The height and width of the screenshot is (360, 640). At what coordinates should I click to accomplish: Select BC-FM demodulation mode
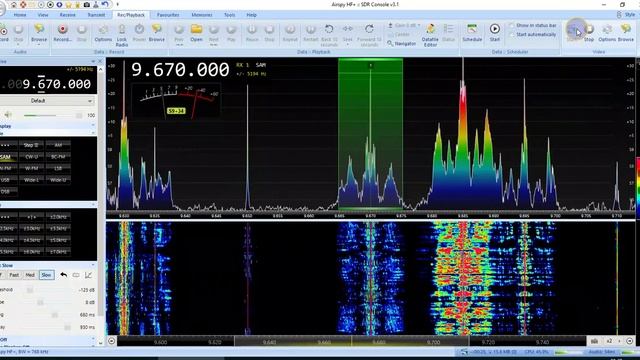click(58, 157)
